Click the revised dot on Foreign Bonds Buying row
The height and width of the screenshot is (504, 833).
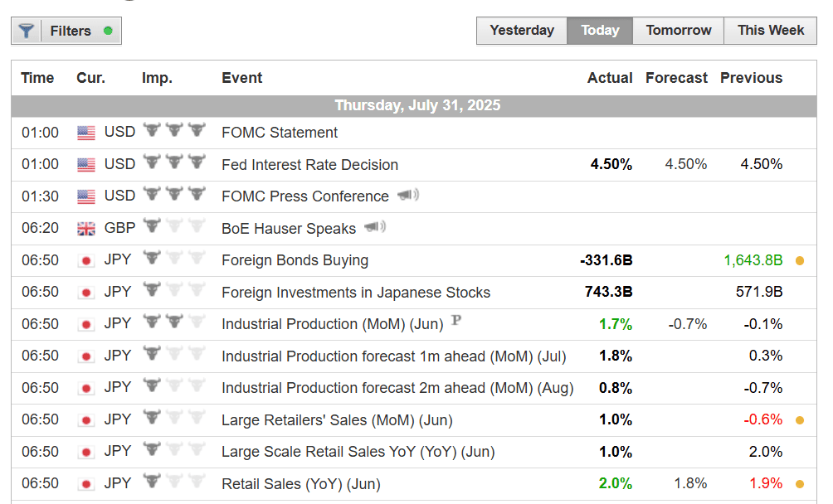800,260
